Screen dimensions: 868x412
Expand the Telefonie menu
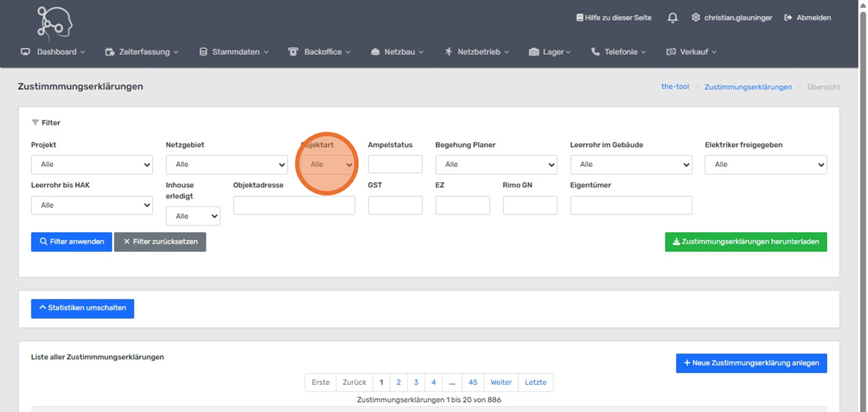coord(618,52)
